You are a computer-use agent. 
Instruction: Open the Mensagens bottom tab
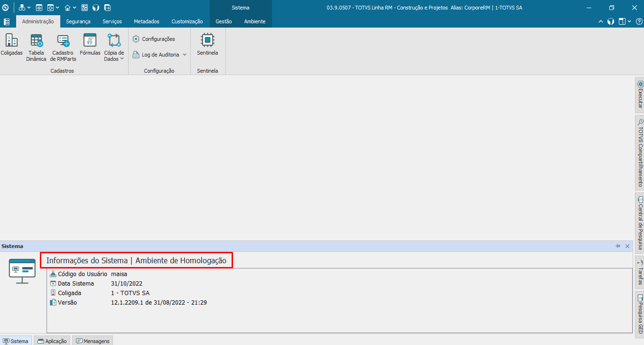click(x=93, y=341)
